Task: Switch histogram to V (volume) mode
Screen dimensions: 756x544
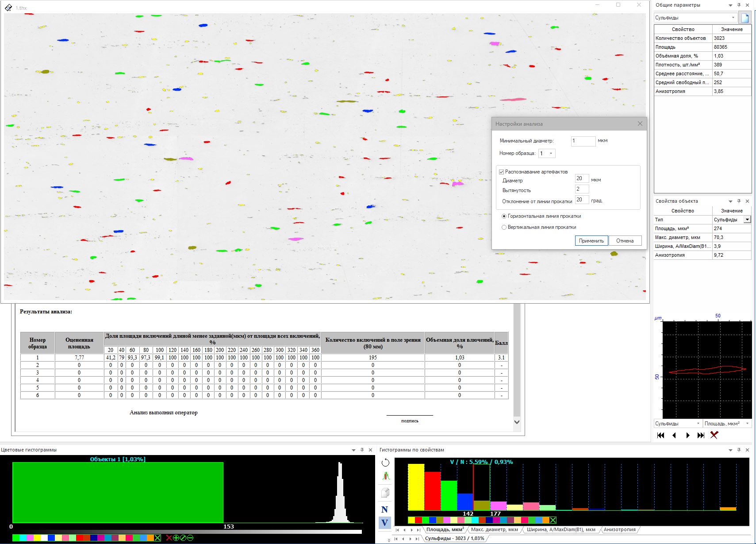Action: coord(384,523)
